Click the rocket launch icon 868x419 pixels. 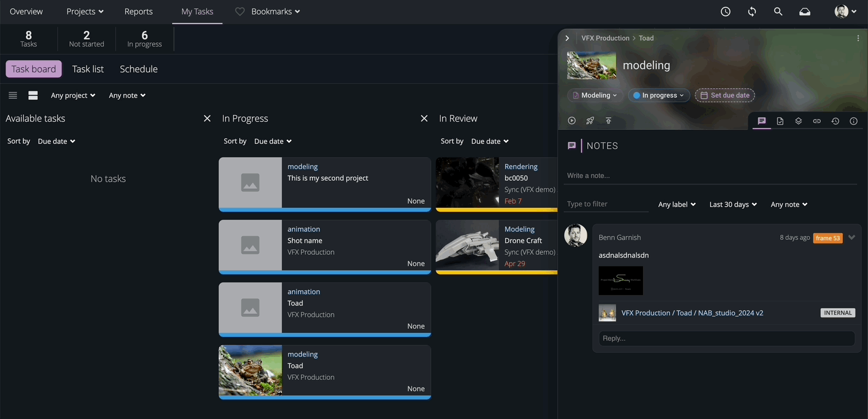pos(590,121)
